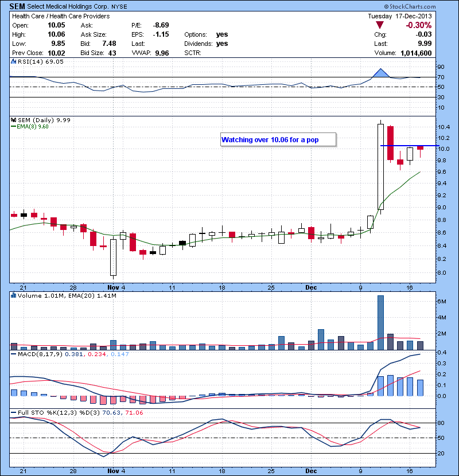Click the long white candle reaching 8.0
Image resolution: width=459 pixels, height=476 pixels.
[113, 257]
